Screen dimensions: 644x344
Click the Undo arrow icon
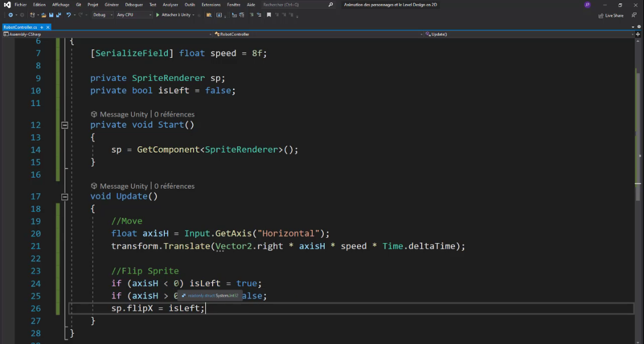click(x=69, y=15)
